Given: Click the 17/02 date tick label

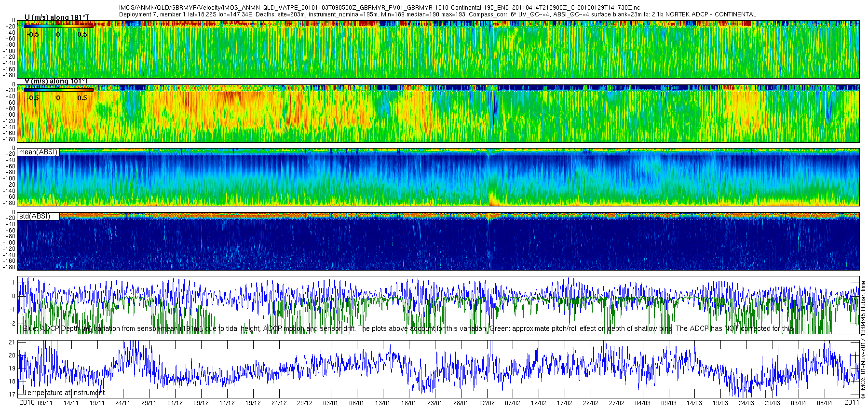Looking at the screenshot, I should [565, 403].
